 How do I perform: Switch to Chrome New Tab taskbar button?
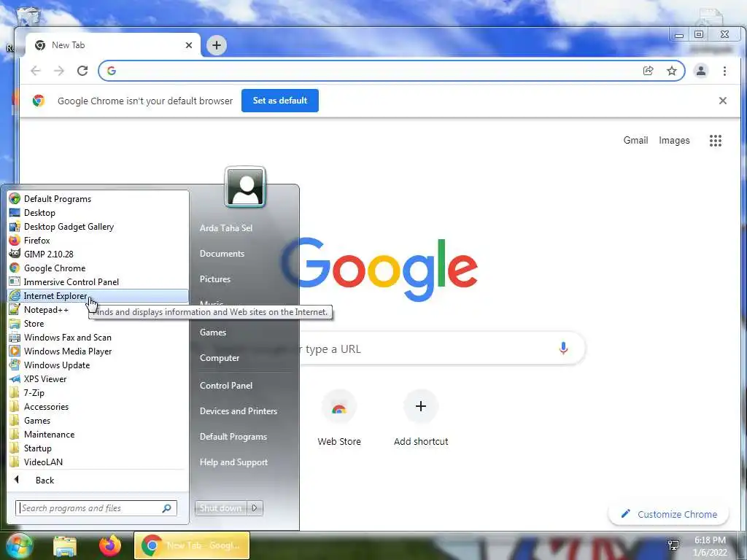point(192,545)
